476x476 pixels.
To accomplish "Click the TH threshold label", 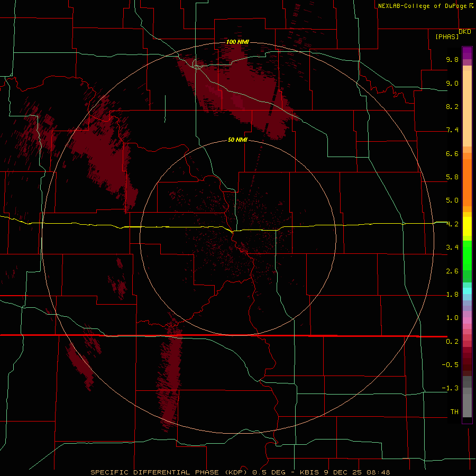I will coord(454,412).
